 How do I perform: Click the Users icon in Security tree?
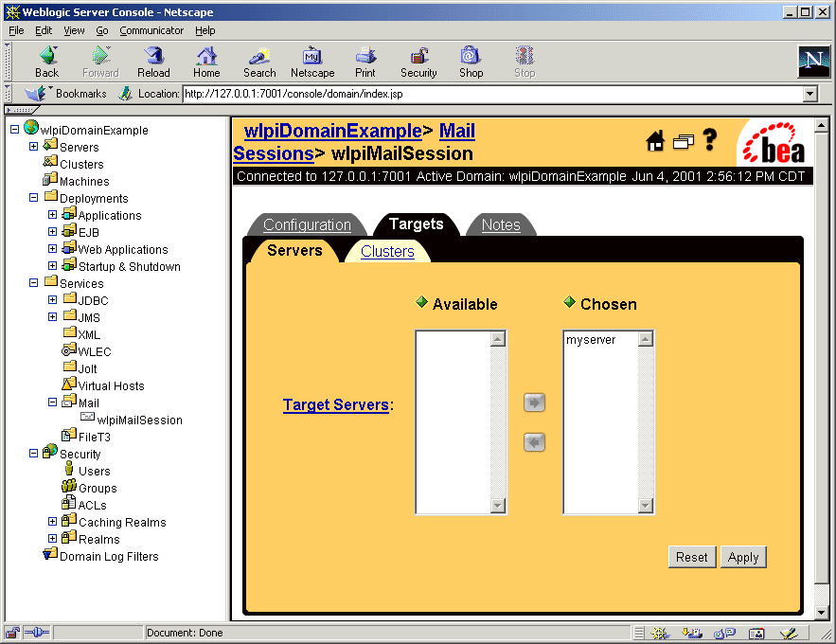(x=69, y=469)
